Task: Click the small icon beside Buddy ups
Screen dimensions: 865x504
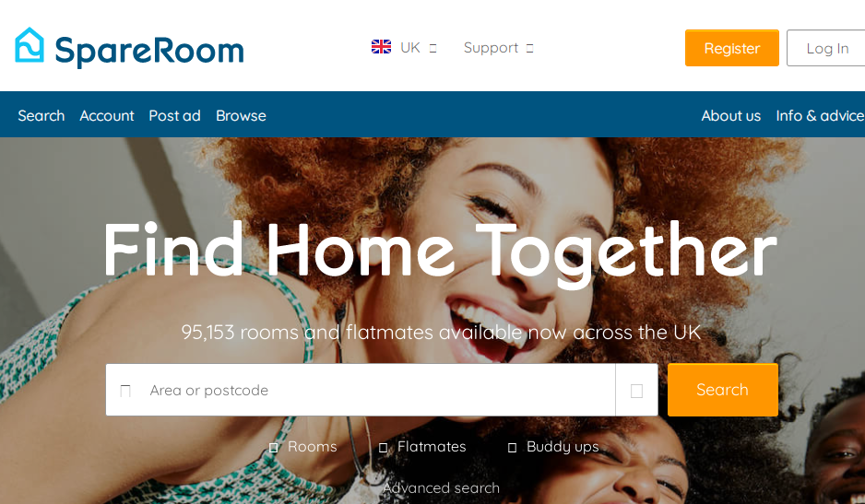Action: [x=512, y=447]
